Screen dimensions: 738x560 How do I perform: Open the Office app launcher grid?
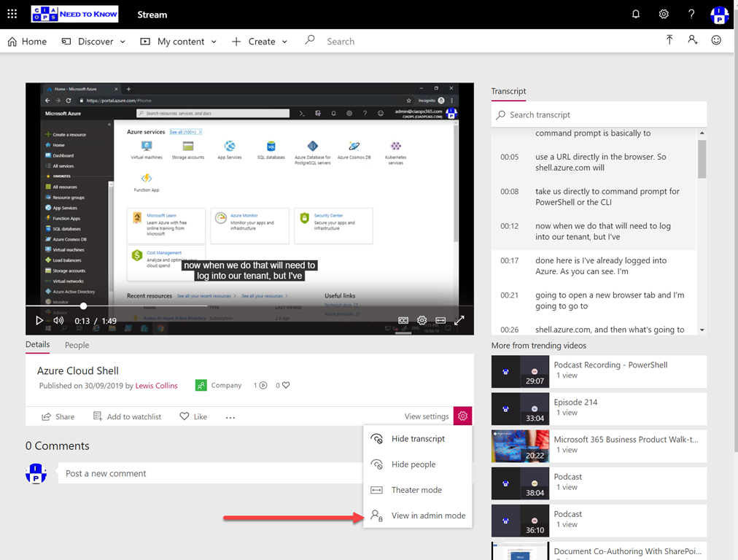pyautogui.click(x=12, y=14)
